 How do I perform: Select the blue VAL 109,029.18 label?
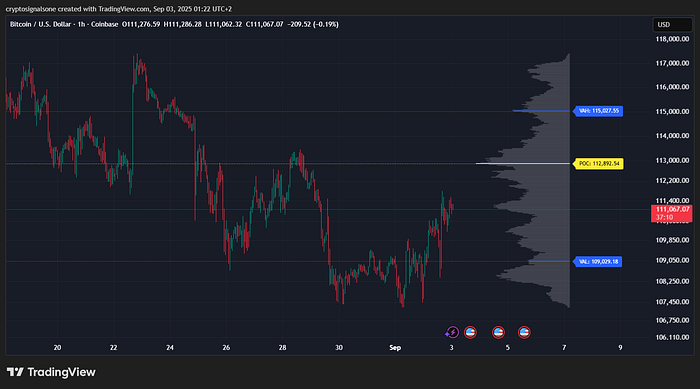point(598,262)
